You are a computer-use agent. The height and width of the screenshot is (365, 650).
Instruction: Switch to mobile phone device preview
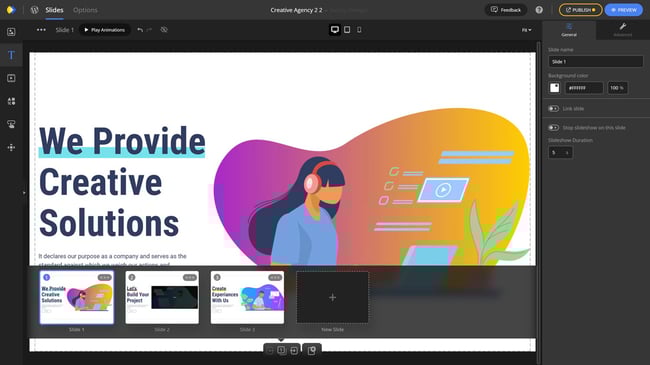pyautogui.click(x=359, y=30)
